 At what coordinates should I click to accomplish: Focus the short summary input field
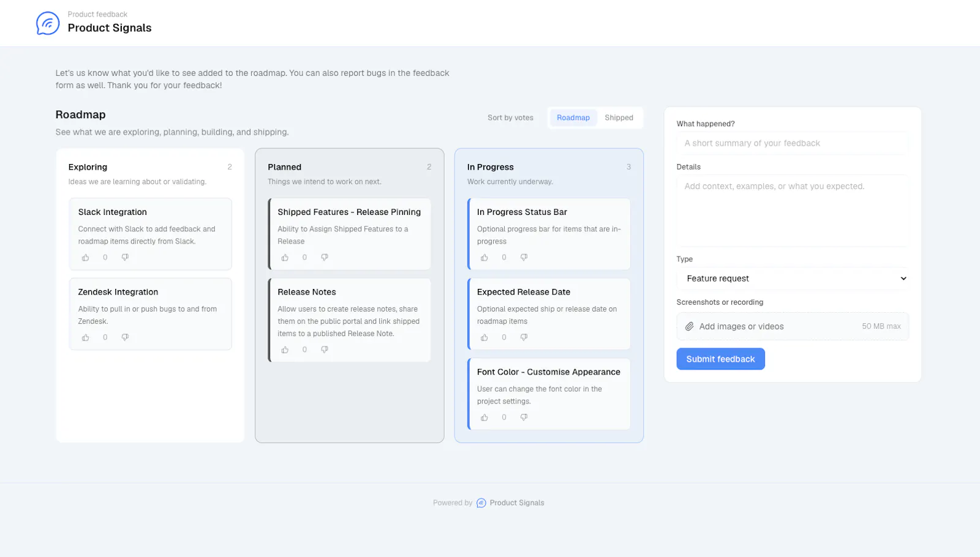click(793, 143)
